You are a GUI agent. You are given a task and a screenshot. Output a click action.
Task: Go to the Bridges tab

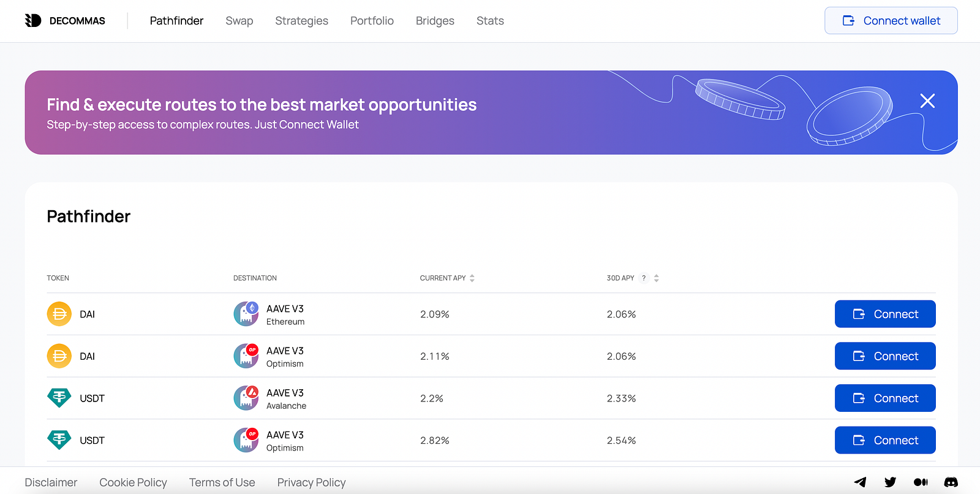[435, 21]
